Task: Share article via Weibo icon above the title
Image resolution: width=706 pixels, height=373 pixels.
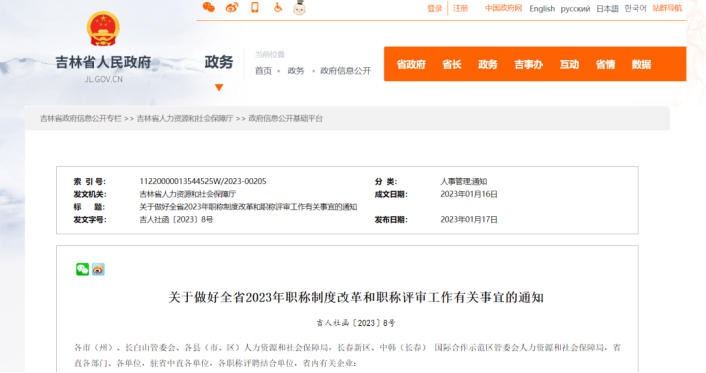Action: coord(98,269)
